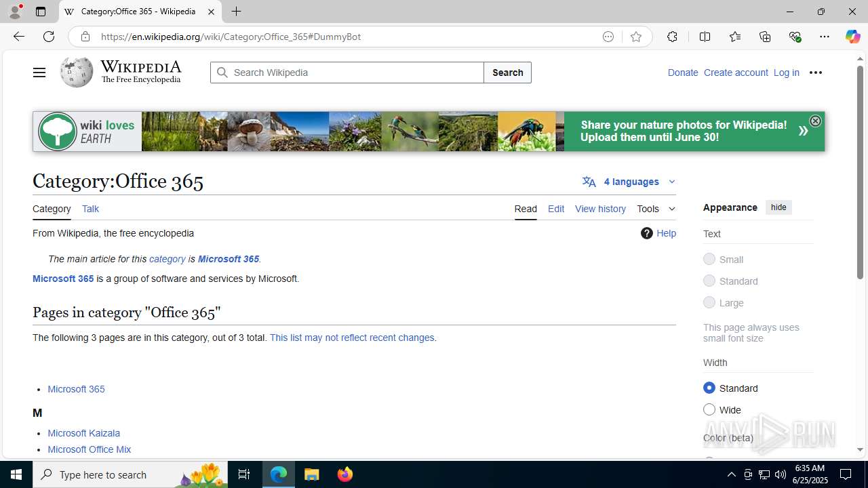Open the Edit tab
This screenshot has height=488, width=868.
pos(556,209)
